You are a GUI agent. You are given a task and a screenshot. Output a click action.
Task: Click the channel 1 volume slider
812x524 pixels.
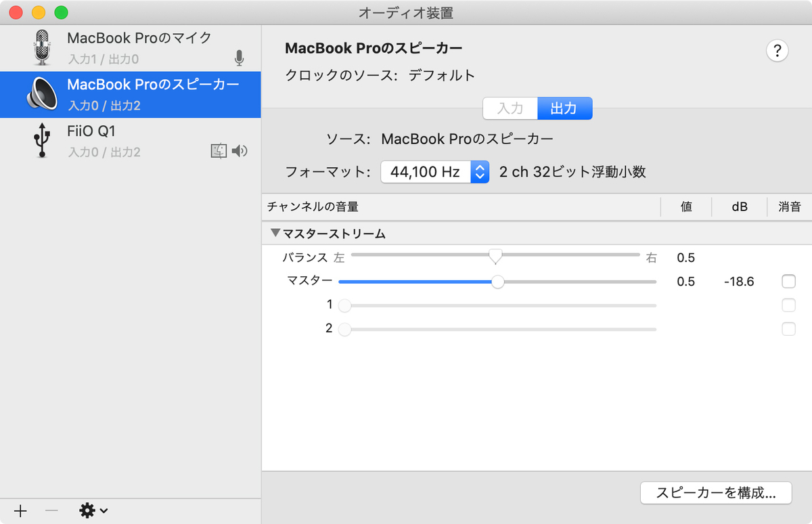coord(497,305)
